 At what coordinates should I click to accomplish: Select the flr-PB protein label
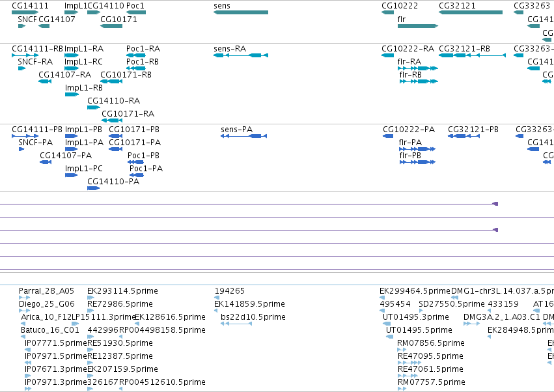[x=410, y=156]
